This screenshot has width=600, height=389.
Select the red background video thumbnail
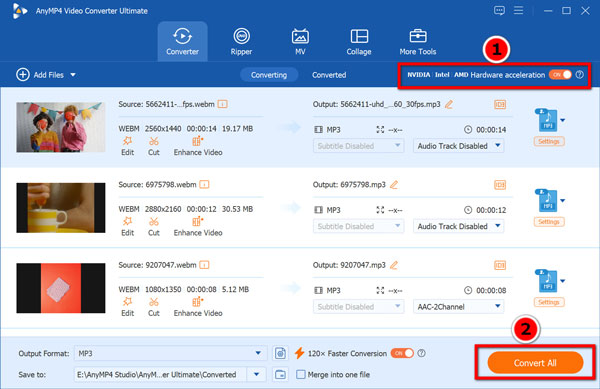(x=61, y=288)
